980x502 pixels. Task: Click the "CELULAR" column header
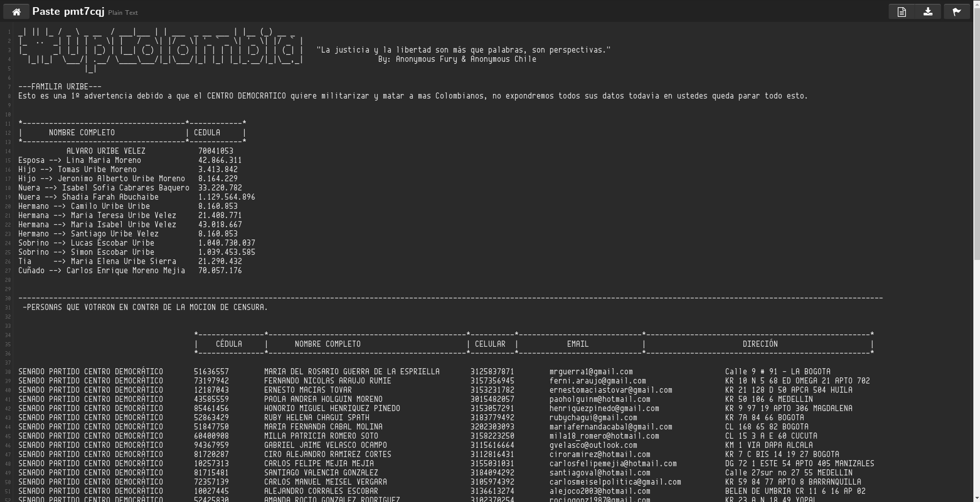pos(490,344)
